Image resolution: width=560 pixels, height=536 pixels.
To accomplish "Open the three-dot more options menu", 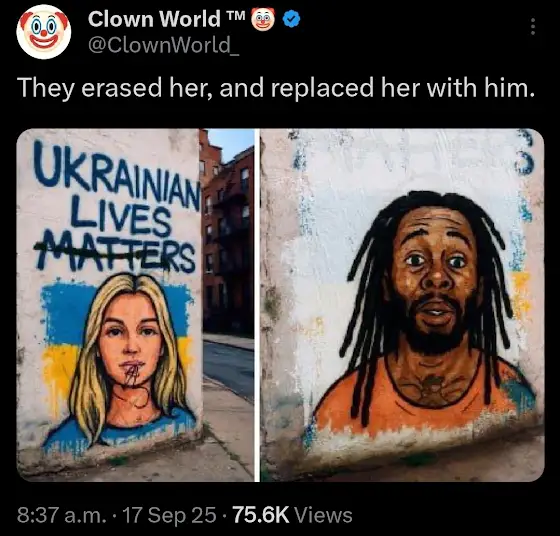I will click(532, 27).
